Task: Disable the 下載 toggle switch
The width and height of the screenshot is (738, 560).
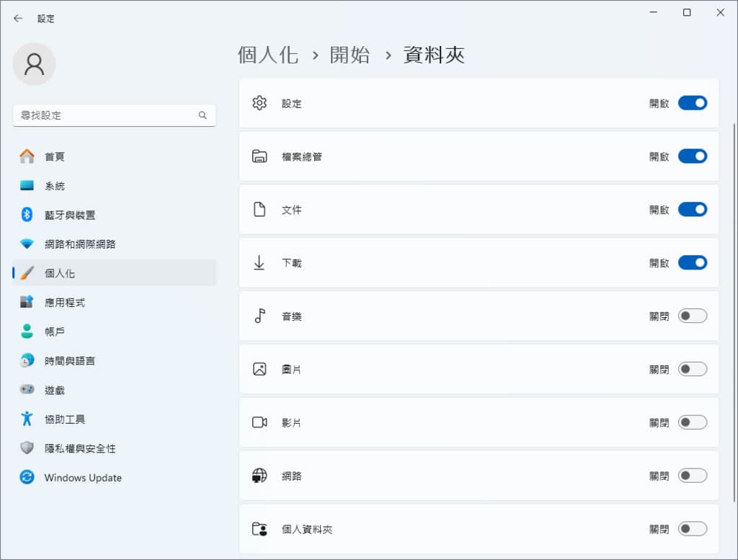Action: pyautogui.click(x=693, y=262)
